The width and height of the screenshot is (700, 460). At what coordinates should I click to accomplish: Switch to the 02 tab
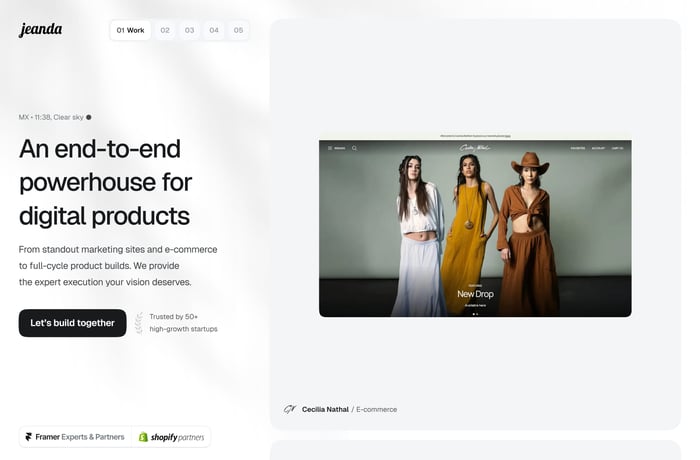(x=165, y=30)
